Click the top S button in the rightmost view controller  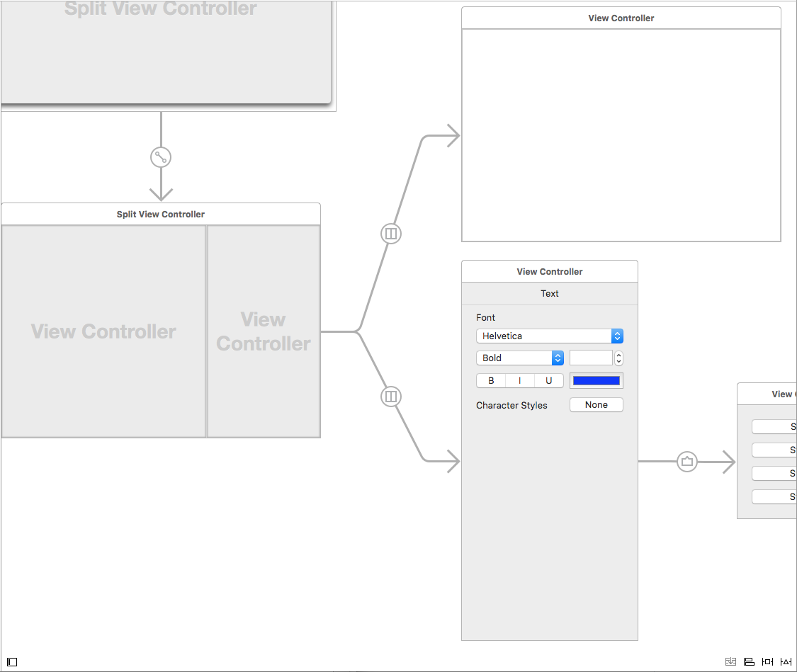[x=774, y=426]
